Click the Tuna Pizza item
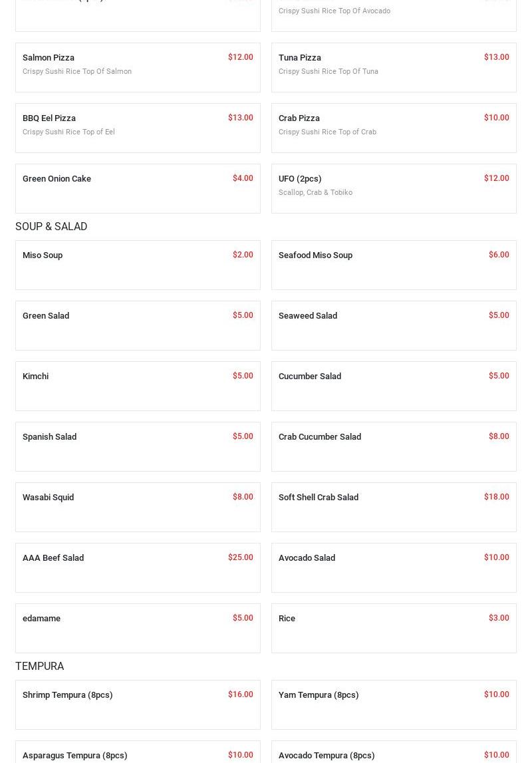The height and width of the screenshot is (763, 532). 394,67
